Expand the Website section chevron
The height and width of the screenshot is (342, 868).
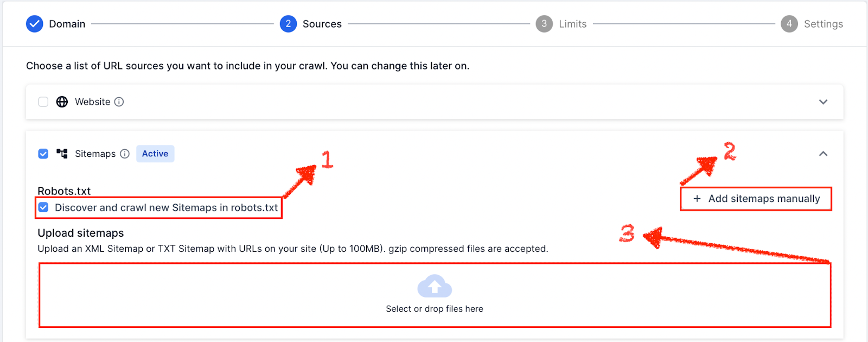coord(824,102)
